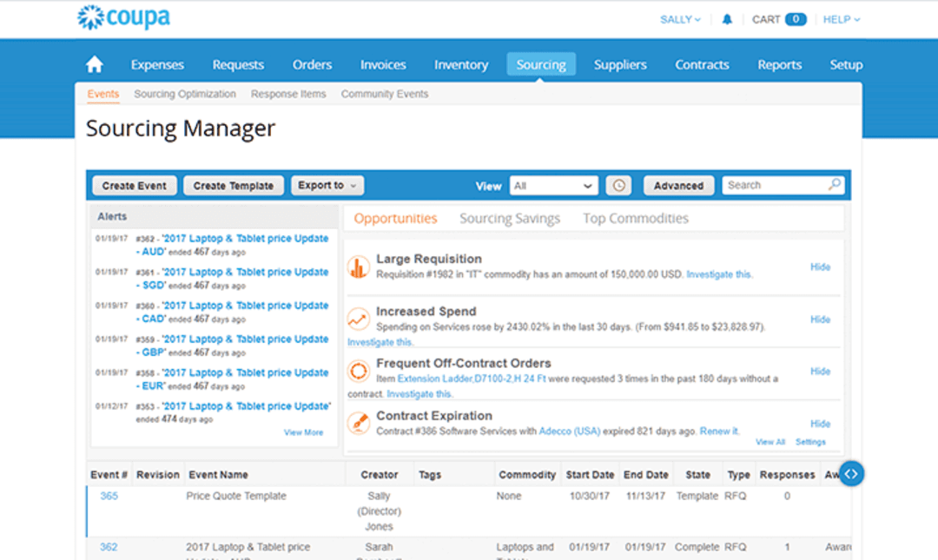The width and height of the screenshot is (938, 560).
Task: Hide the Large Requisition opportunity
Action: tap(820, 267)
